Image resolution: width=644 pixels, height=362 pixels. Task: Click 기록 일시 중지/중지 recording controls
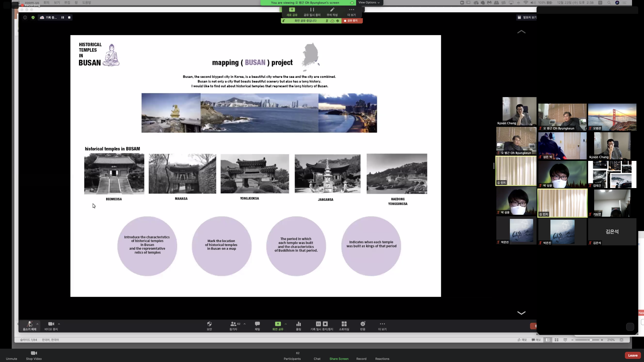pos(322,326)
